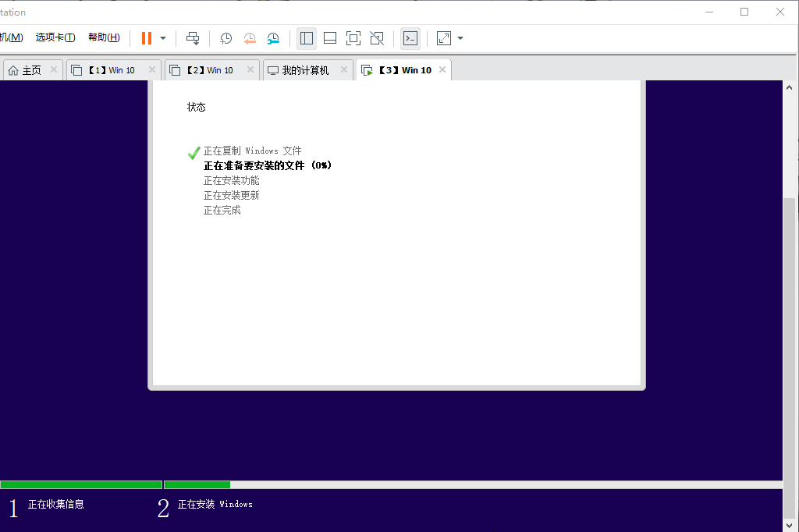
Task: Switch to the 【1】Win 10 tab
Action: tap(114, 70)
